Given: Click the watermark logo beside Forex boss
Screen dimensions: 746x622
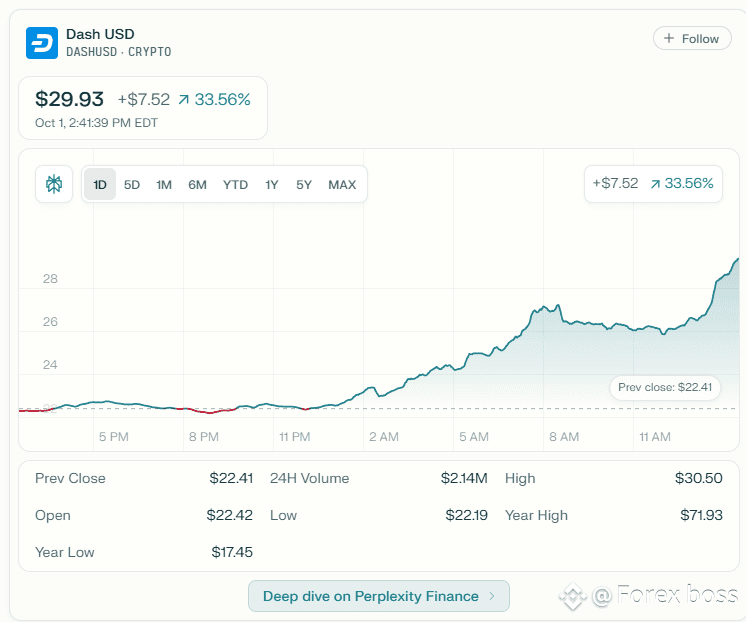Looking at the screenshot, I should pos(573,597).
